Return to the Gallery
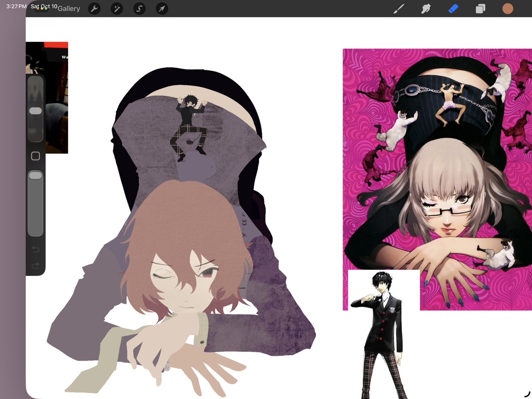The image size is (532, 399). click(69, 9)
